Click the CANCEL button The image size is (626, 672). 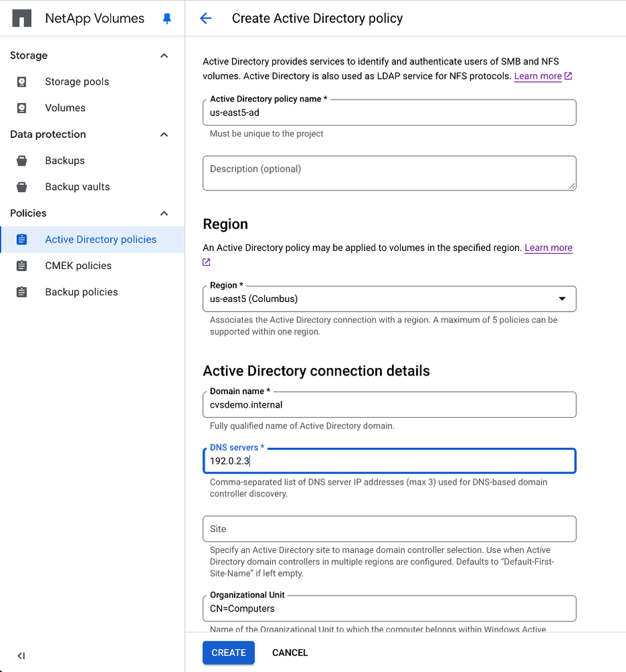tap(290, 652)
